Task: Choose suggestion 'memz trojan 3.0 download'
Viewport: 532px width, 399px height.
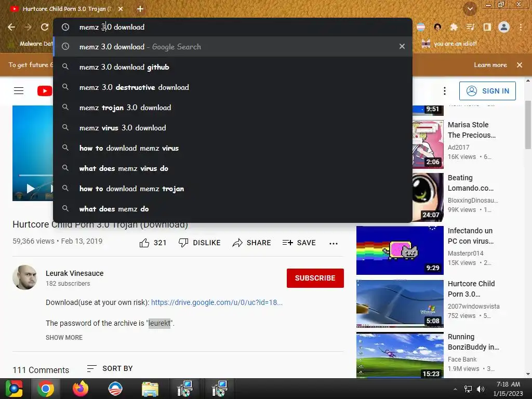Action: [233, 108]
